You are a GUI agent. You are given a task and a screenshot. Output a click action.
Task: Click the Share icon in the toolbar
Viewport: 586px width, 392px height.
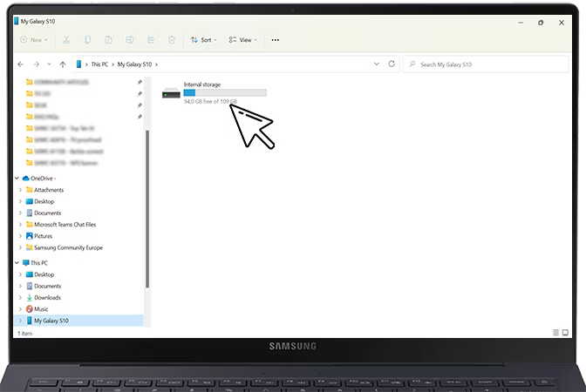tap(151, 39)
